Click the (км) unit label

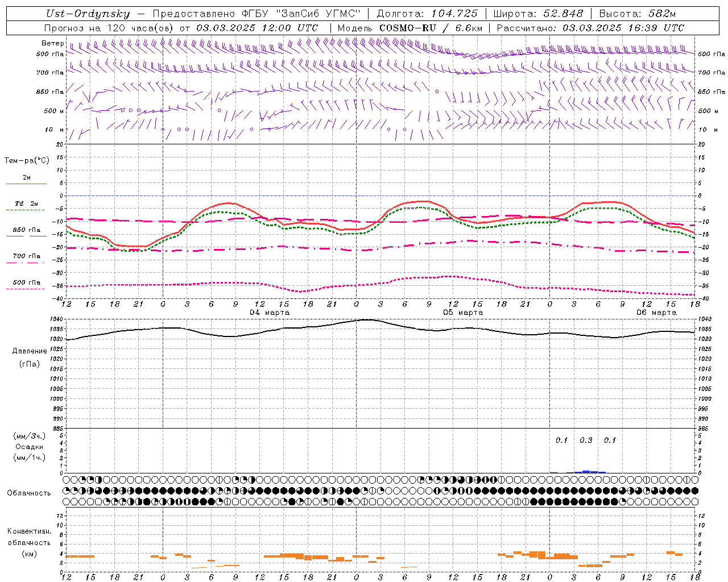(30, 554)
